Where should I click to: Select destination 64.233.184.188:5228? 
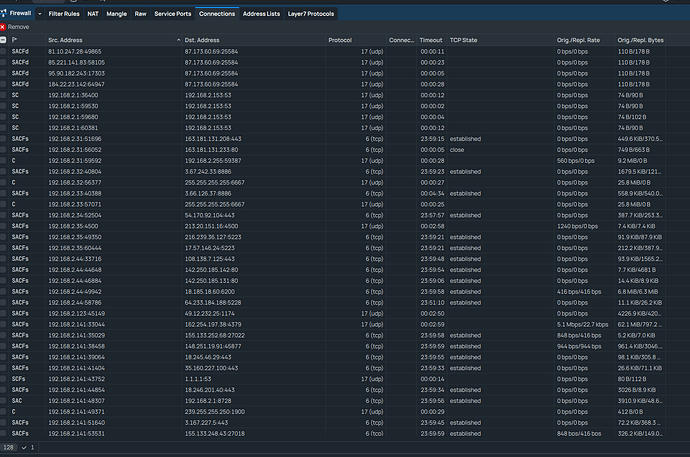pyautogui.click(x=213, y=303)
